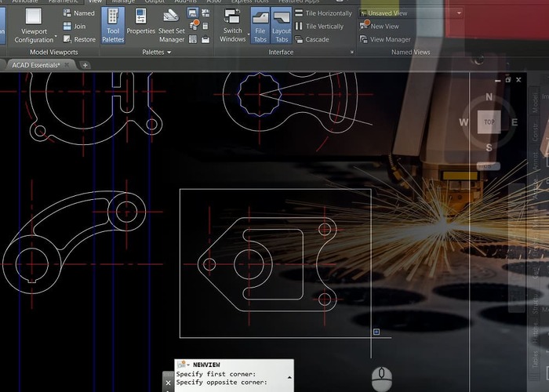This screenshot has width=549, height=392.
Task: Toggle the Sheet Set Manager palette
Action: tap(171, 26)
